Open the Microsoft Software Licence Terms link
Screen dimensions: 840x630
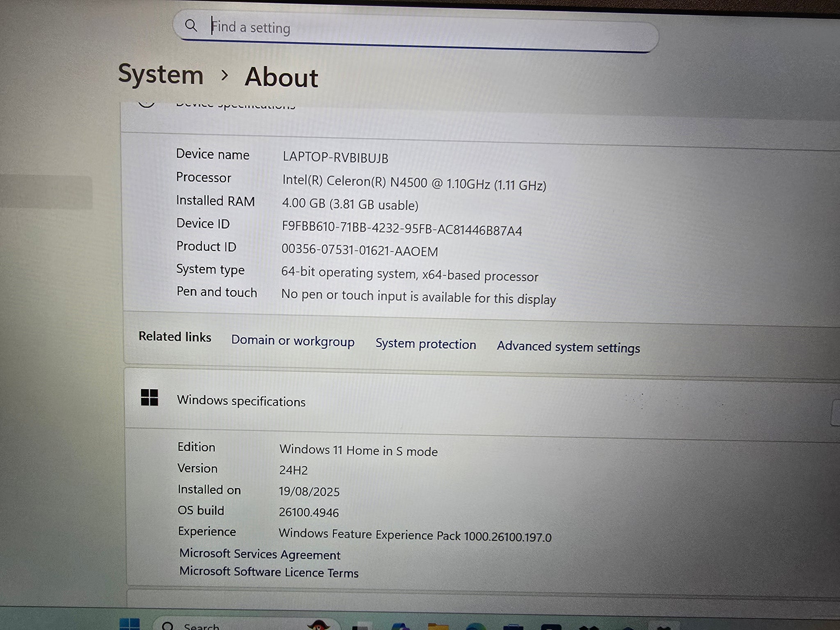pos(269,572)
